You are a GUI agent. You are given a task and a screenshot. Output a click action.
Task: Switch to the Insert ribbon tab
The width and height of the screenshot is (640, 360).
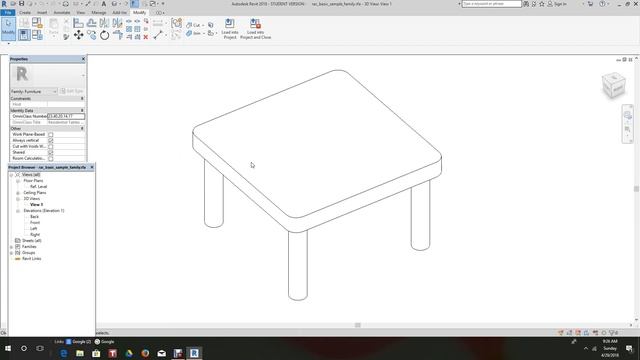[42, 13]
